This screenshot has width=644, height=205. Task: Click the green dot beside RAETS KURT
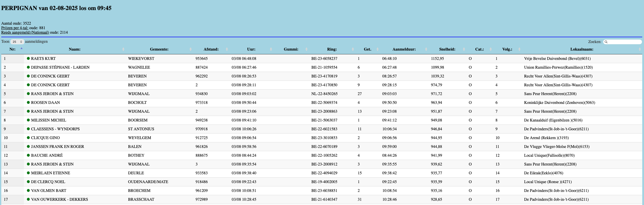(28, 59)
